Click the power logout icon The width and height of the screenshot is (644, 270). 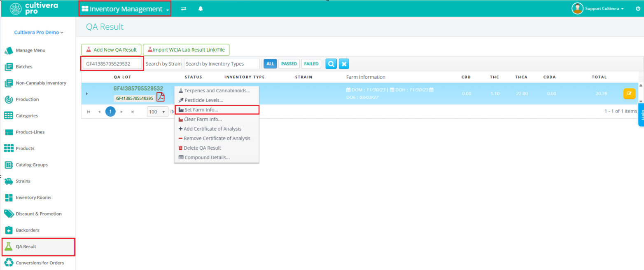[x=638, y=8]
